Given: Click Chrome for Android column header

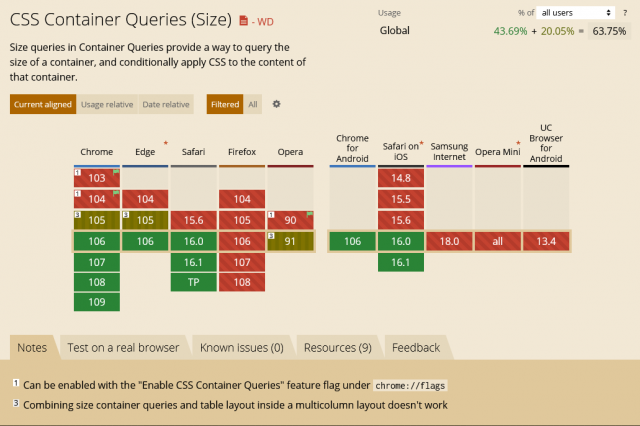Looking at the screenshot, I should 352,148.
